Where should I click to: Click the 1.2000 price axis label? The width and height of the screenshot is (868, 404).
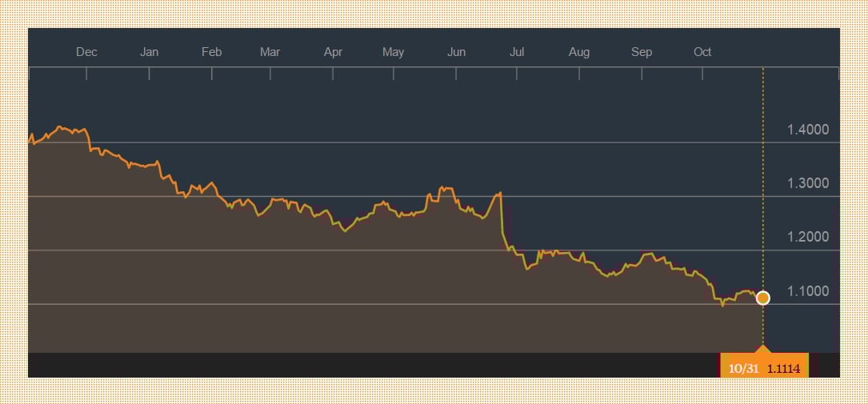point(808,238)
